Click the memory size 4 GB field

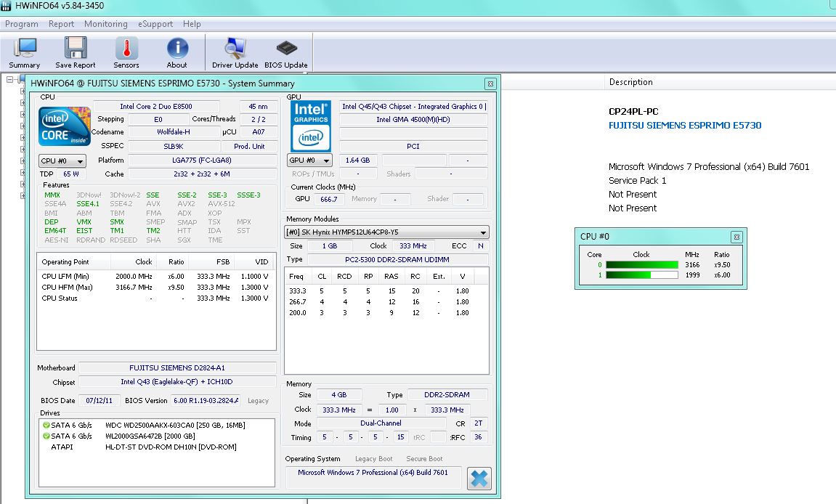pyautogui.click(x=339, y=395)
